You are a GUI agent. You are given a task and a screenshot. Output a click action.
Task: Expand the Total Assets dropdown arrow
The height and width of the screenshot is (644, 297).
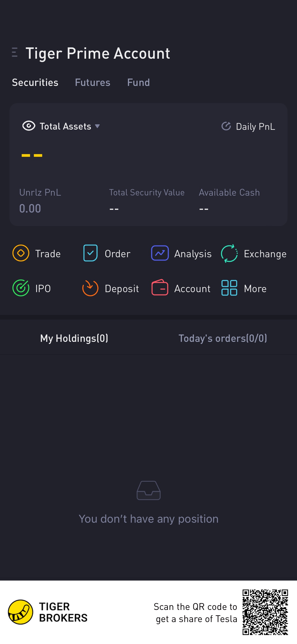97,126
